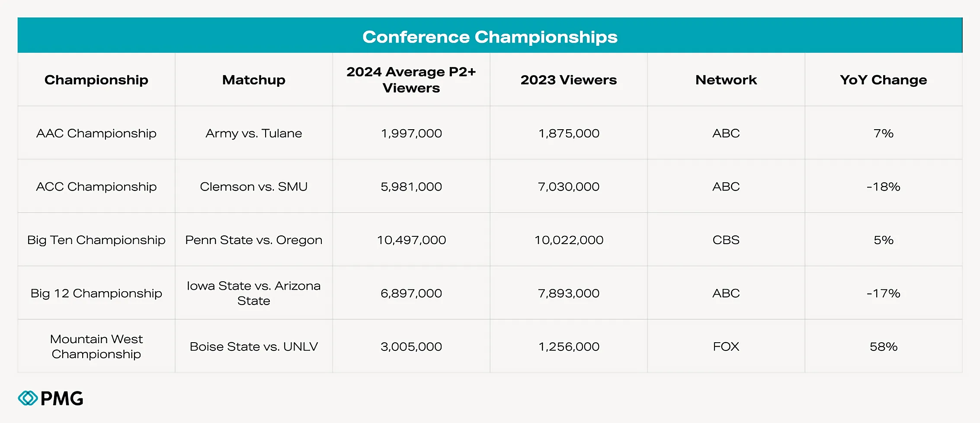
Task: Select the Mountain West Championship cell
Action: coord(96,346)
